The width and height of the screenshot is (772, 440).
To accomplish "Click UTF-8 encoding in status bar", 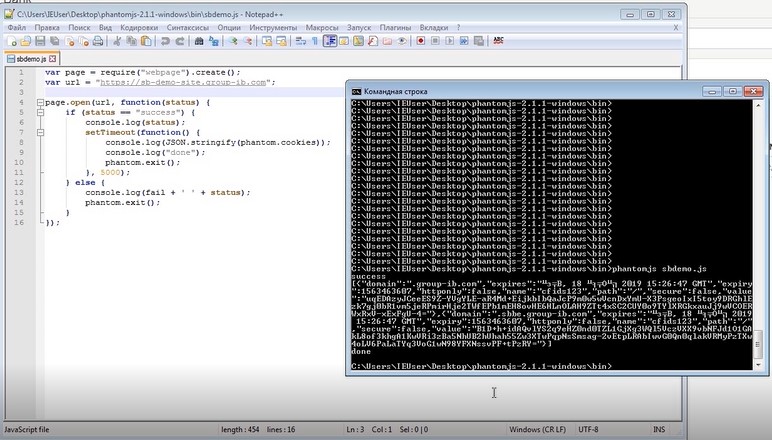I will tap(588, 429).
